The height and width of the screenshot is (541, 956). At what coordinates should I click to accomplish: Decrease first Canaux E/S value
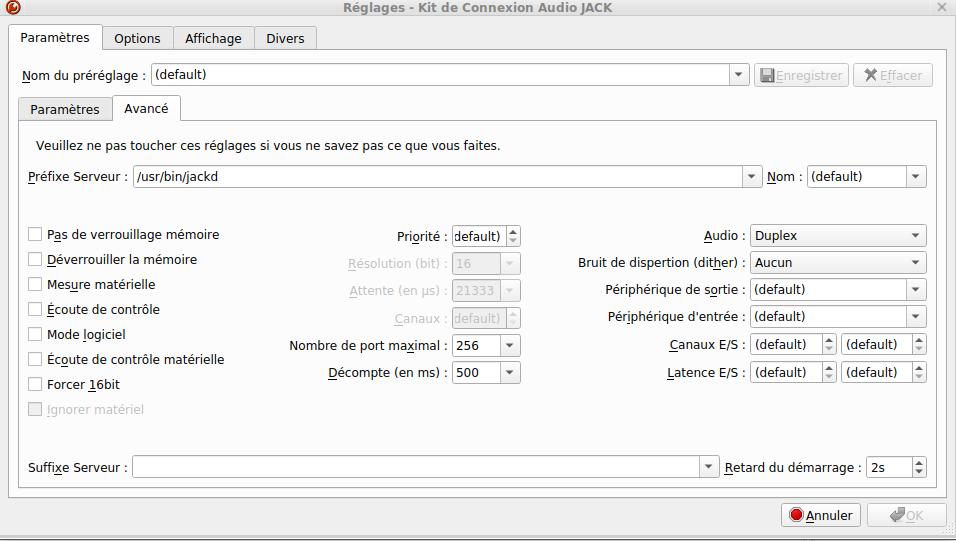click(829, 349)
